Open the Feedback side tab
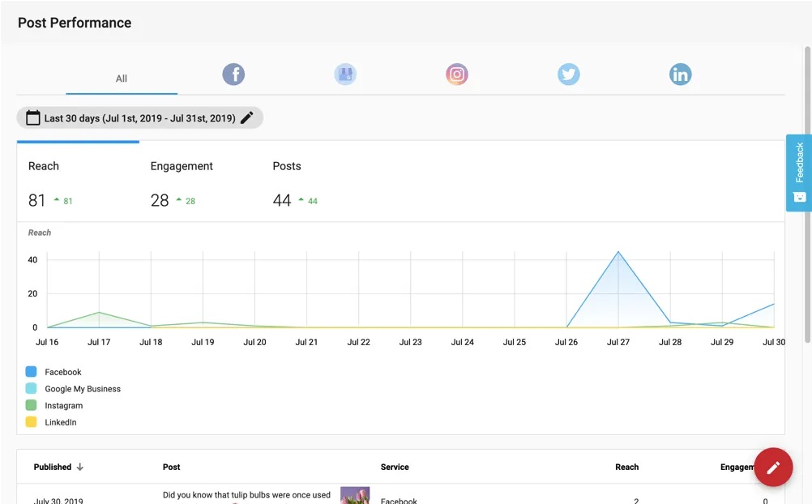The height and width of the screenshot is (504, 812). (799, 172)
